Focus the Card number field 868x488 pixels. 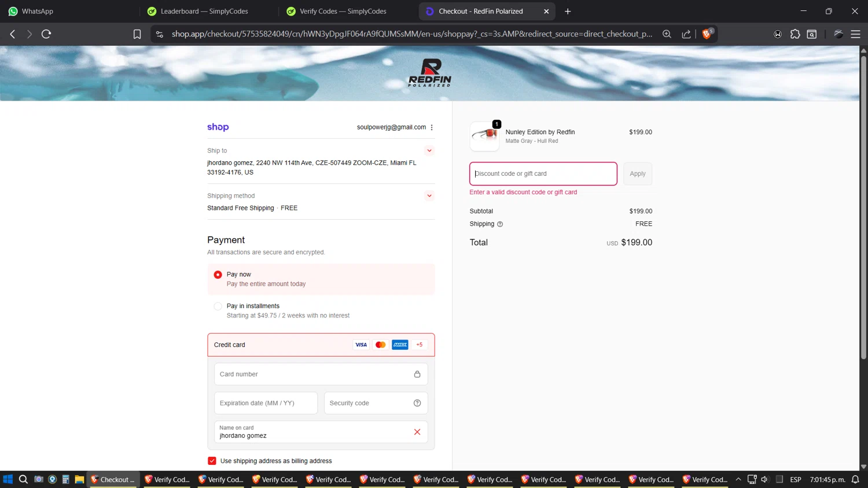(x=321, y=374)
